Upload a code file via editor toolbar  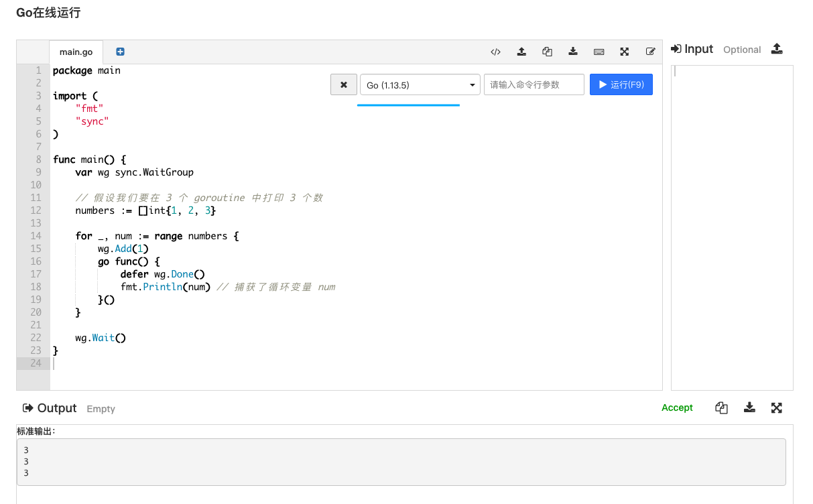click(x=521, y=52)
